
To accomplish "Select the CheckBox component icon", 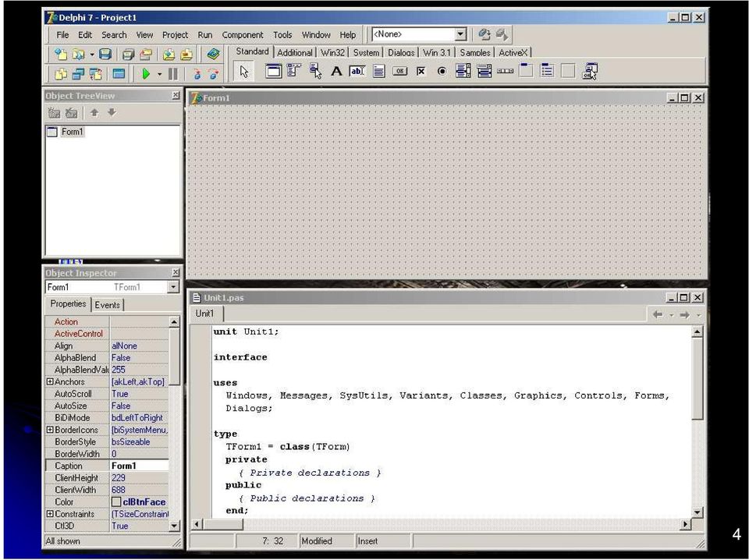I will 421,71.
